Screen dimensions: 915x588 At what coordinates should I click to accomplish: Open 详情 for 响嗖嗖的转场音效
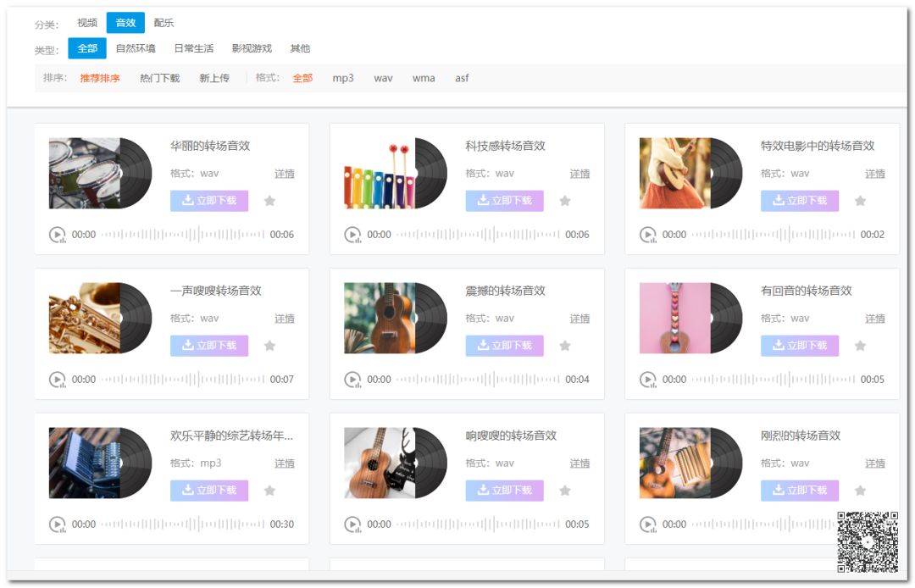[x=580, y=463]
